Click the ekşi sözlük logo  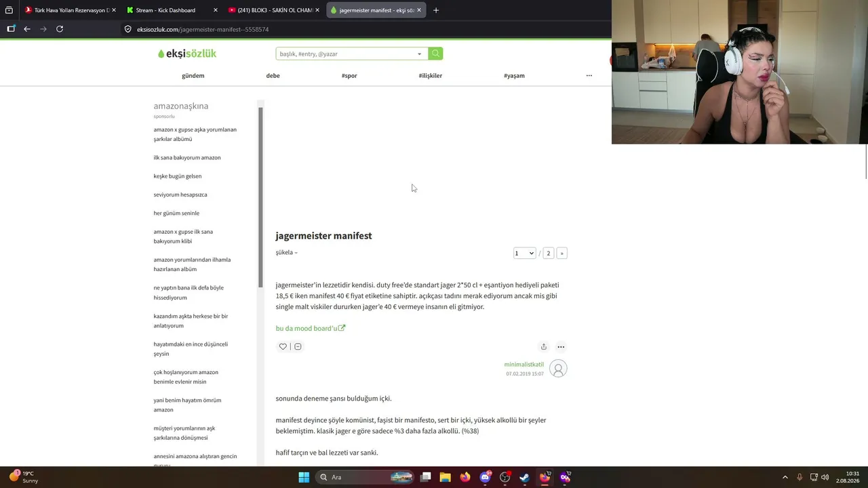click(187, 54)
